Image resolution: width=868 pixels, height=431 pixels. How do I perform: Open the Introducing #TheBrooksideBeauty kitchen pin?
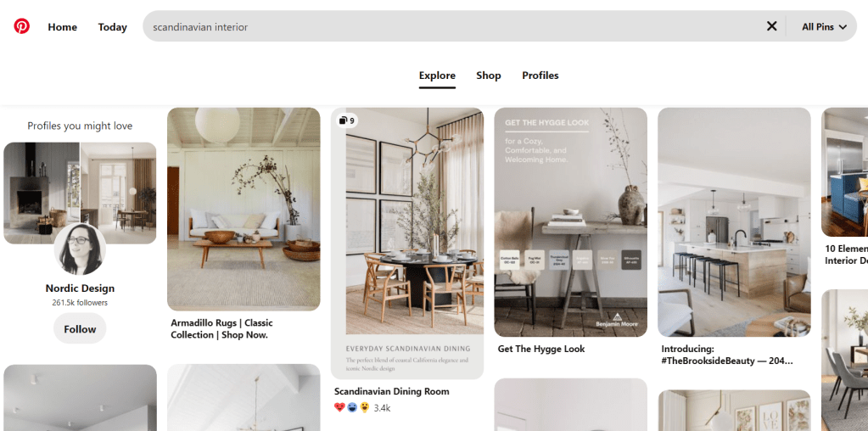tap(734, 222)
